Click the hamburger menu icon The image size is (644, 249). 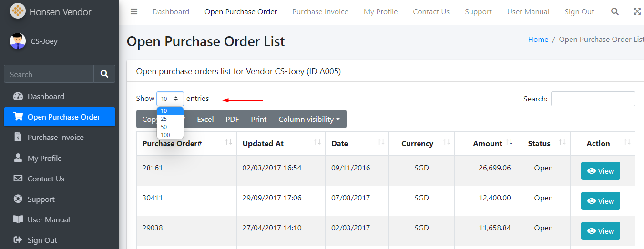click(x=134, y=12)
